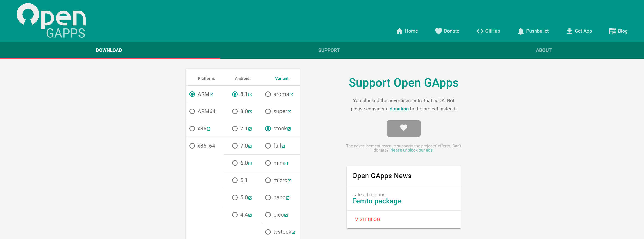This screenshot has width=644, height=239.
Task: Open the external link icon next to full
Action: click(x=283, y=146)
